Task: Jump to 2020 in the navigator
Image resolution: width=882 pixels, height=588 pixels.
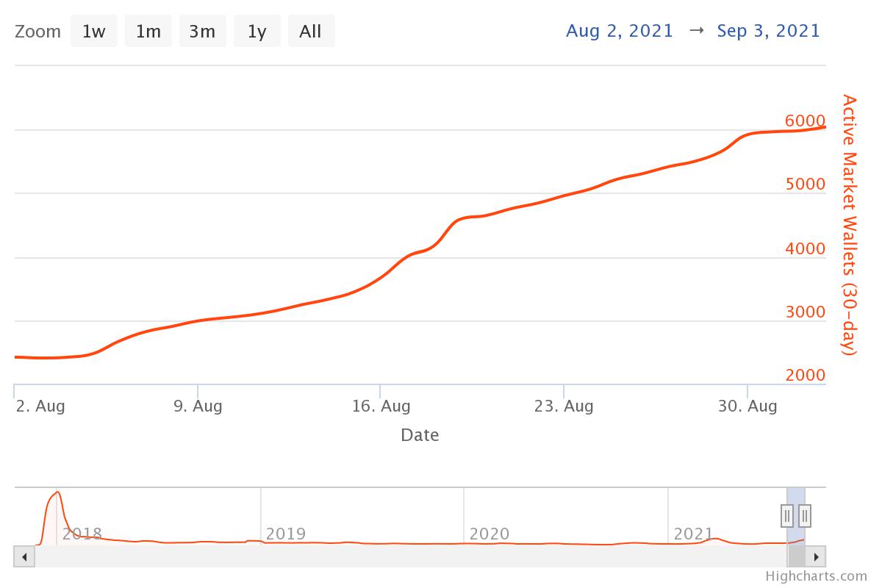Action: [x=490, y=534]
